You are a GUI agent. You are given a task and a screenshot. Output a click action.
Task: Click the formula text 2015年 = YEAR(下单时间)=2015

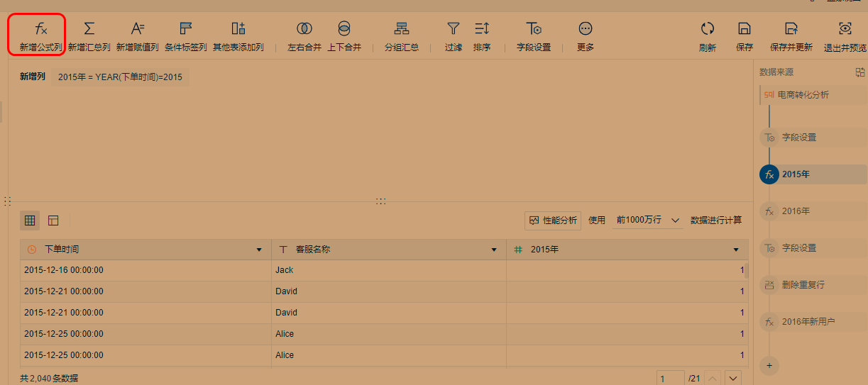[120, 77]
